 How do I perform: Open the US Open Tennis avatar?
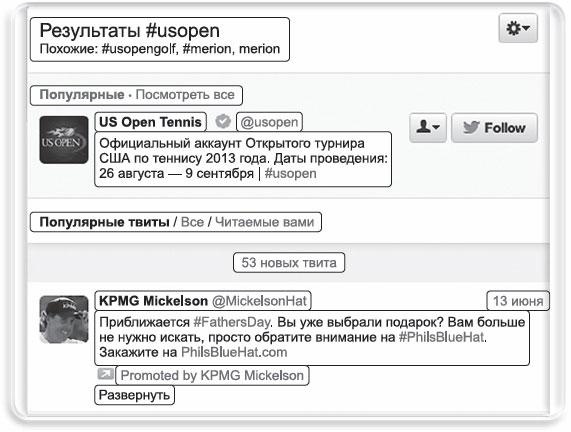(x=64, y=140)
